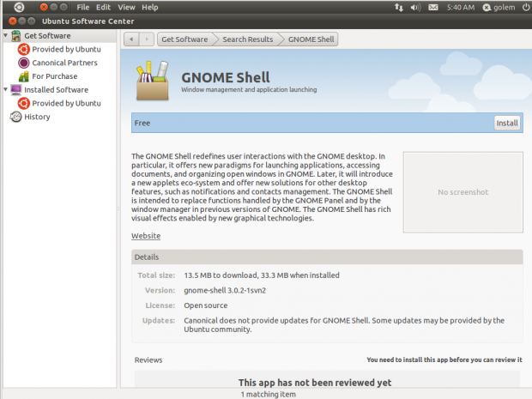Viewport: 532px width, 399px height.
Task: Install GNOME Shell
Action: pos(507,123)
